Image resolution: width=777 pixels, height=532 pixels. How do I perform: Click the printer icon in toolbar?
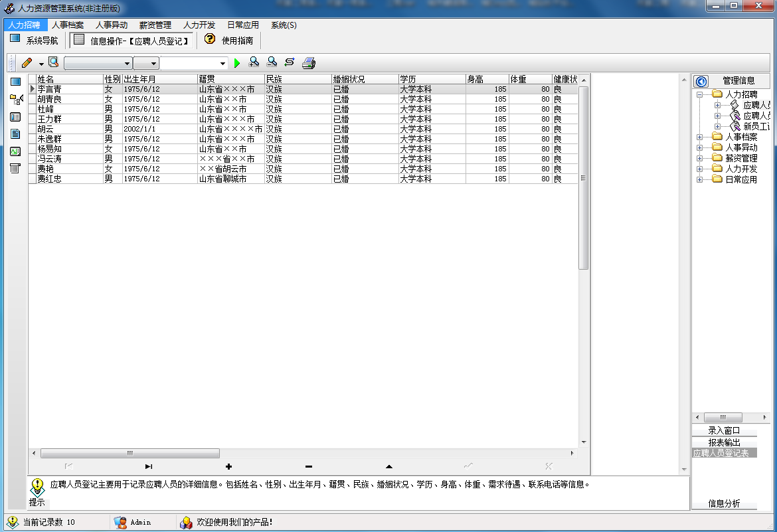point(309,62)
